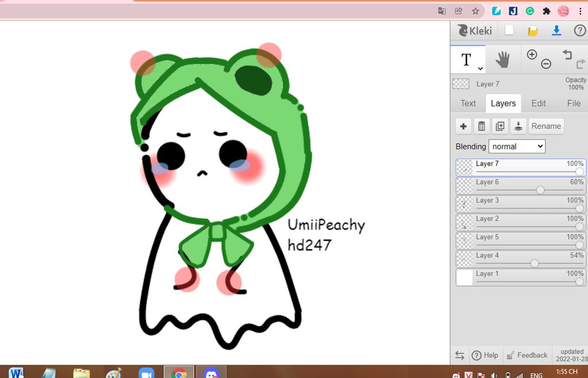Open Chrome three-dot menu
Viewport: 588px width, 378px height.
point(580,11)
